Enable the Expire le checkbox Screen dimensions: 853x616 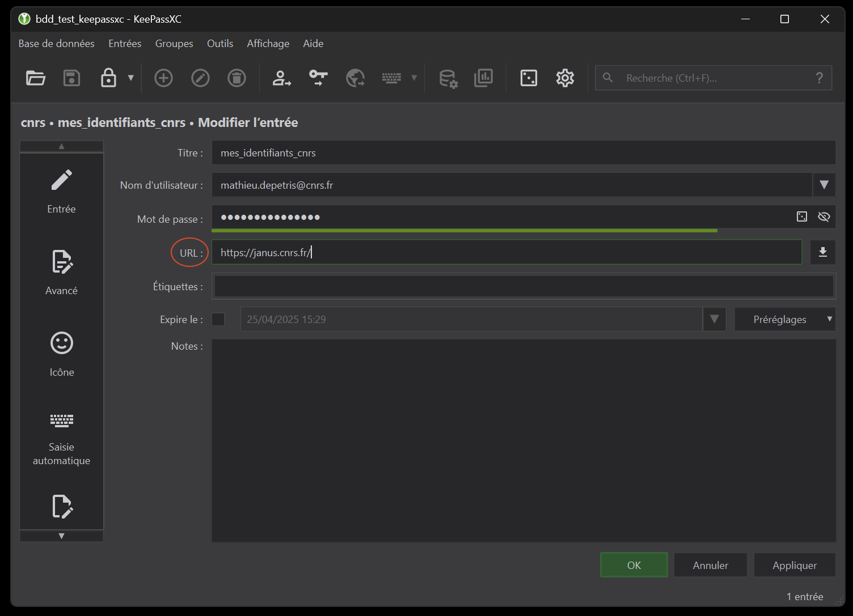pyautogui.click(x=218, y=319)
